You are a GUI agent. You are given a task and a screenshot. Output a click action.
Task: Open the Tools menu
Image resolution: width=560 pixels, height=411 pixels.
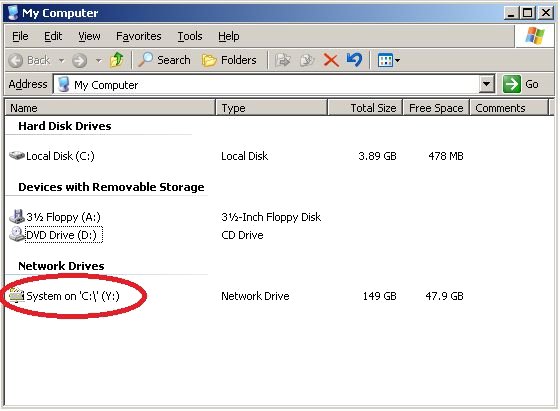pyautogui.click(x=190, y=36)
